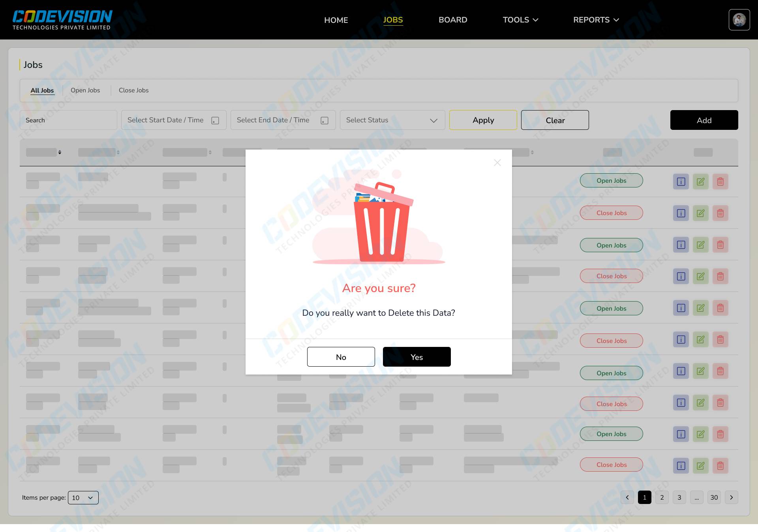Click the calendar icon in Start Date field

point(215,120)
